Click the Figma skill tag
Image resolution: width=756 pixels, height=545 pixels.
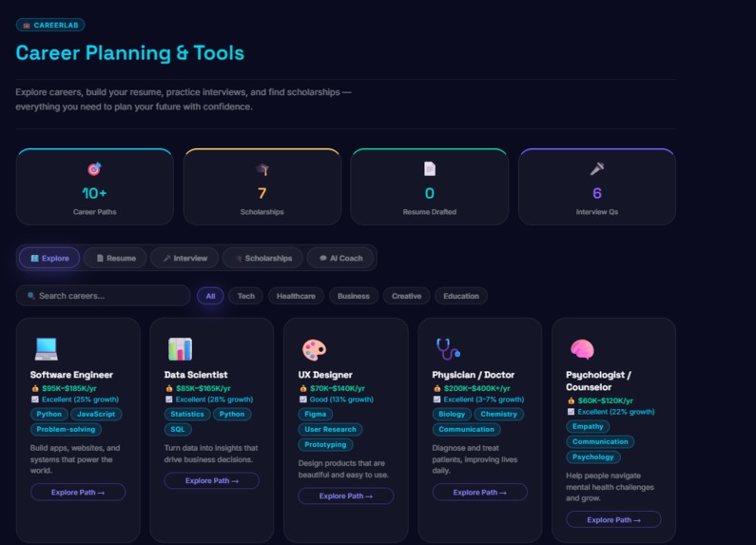tap(316, 414)
